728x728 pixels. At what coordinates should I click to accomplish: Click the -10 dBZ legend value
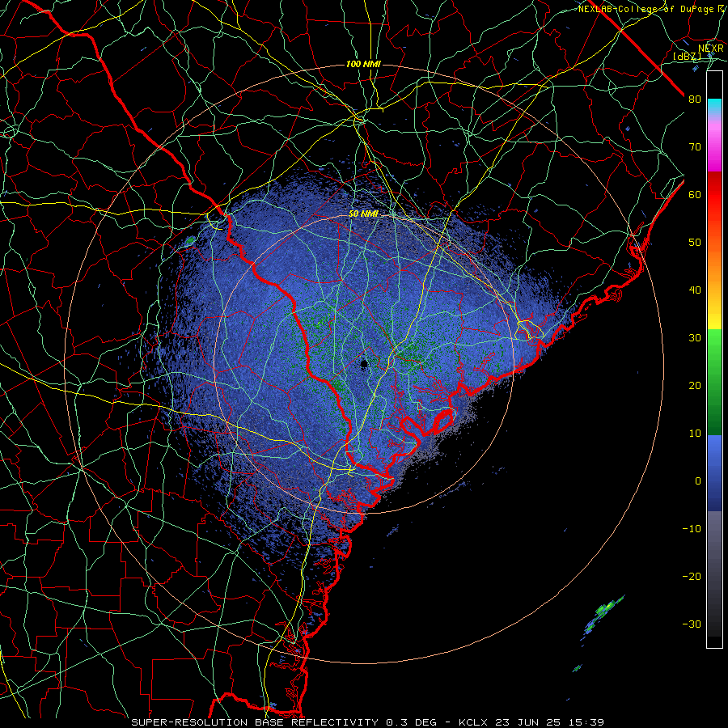tap(692, 529)
